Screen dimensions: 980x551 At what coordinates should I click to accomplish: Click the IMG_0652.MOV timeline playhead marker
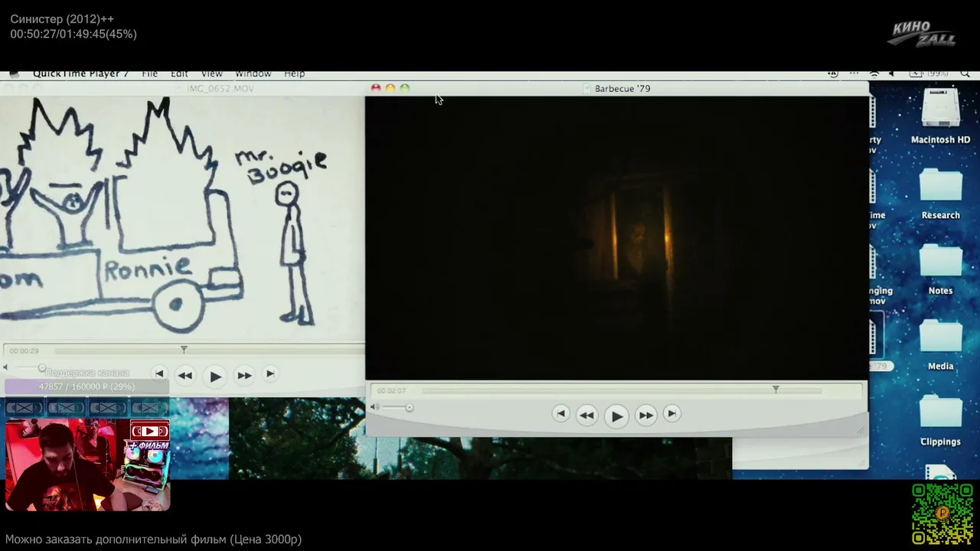click(x=184, y=349)
